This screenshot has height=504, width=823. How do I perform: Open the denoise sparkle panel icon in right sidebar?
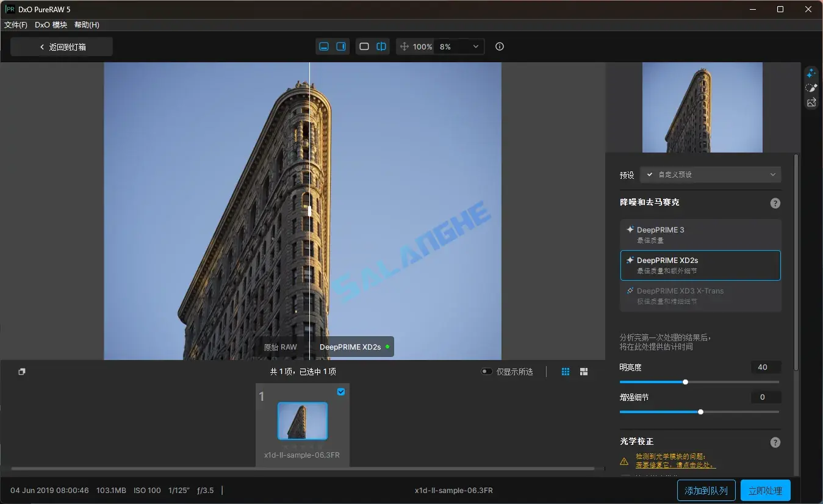click(811, 73)
